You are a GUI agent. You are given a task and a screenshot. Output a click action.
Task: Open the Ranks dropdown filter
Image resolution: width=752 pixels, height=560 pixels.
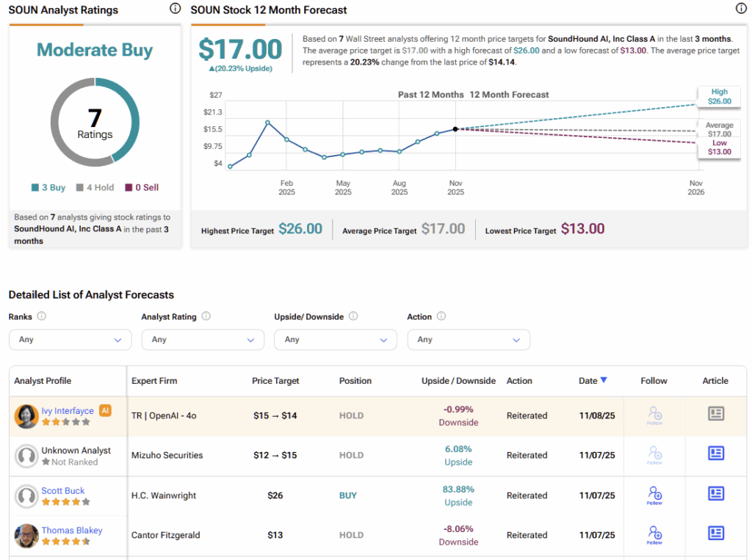[x=70, y=340]
